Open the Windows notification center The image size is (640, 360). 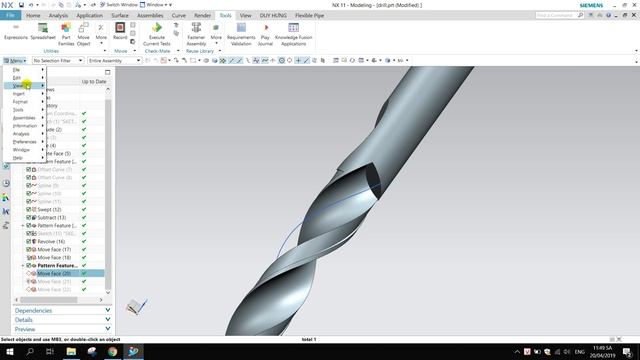[x=627, y=351]
